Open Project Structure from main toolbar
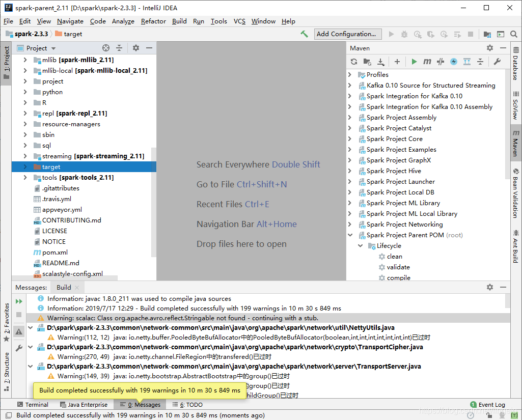Viewport: 522px width, 420px height. [487, 34]
